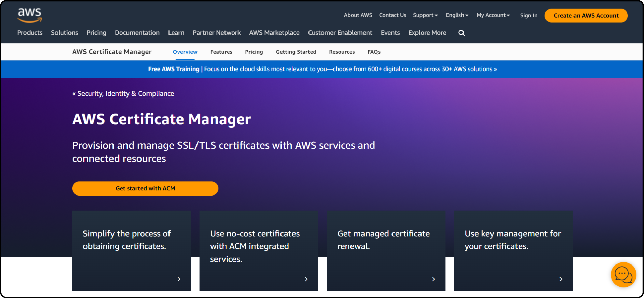This screenshot has width=644, height=298.
Task: Open the Documentation menu
Action: click(x=137, y=33)
